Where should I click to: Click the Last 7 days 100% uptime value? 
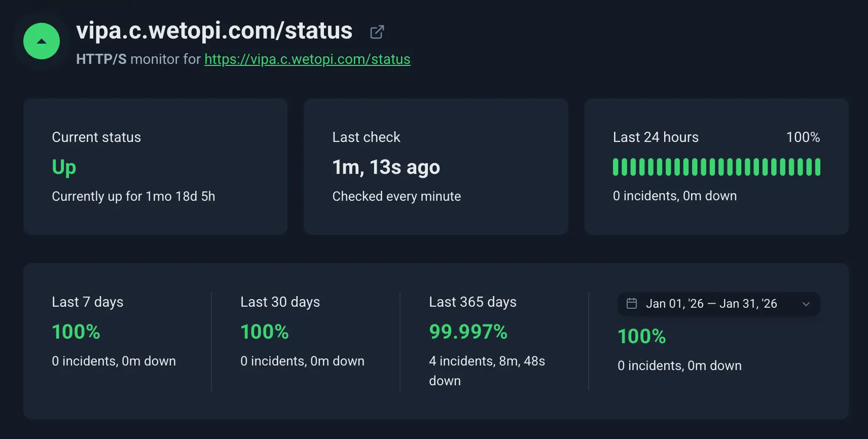click(76, 332)
